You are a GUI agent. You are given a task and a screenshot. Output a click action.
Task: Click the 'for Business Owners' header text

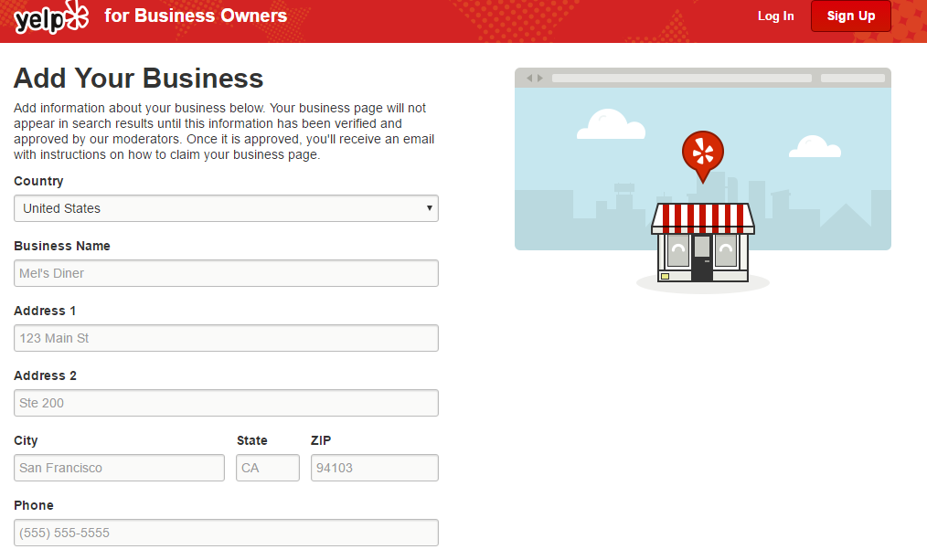pyautogui.click(x=196, y=16)
